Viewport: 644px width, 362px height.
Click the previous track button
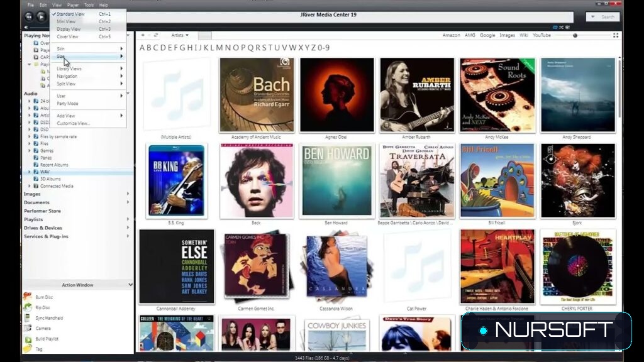pos(29,16)
